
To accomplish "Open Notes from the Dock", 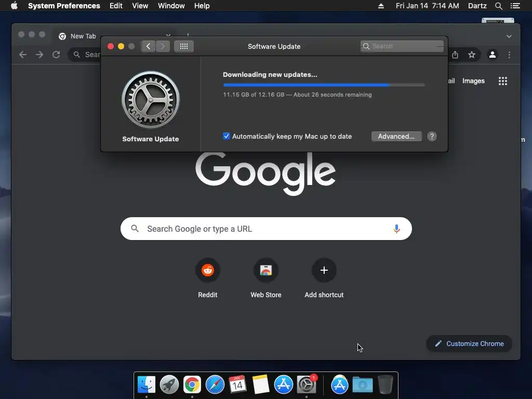I will click(261, 384).
